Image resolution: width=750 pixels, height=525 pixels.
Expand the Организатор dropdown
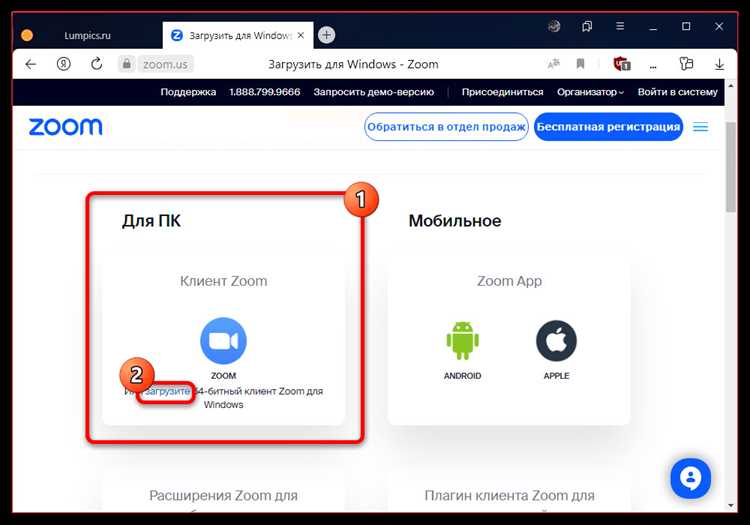[x=590, y=92]
